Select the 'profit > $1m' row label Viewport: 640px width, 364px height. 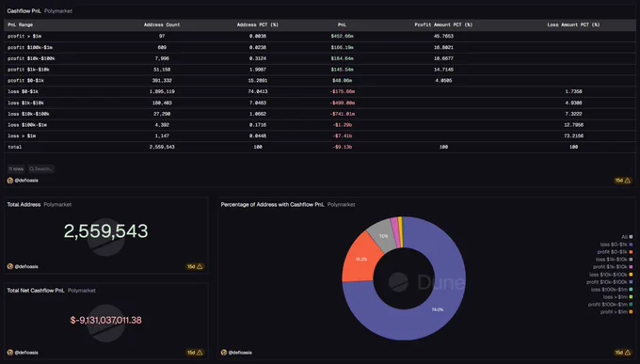[x=24, y=37]
